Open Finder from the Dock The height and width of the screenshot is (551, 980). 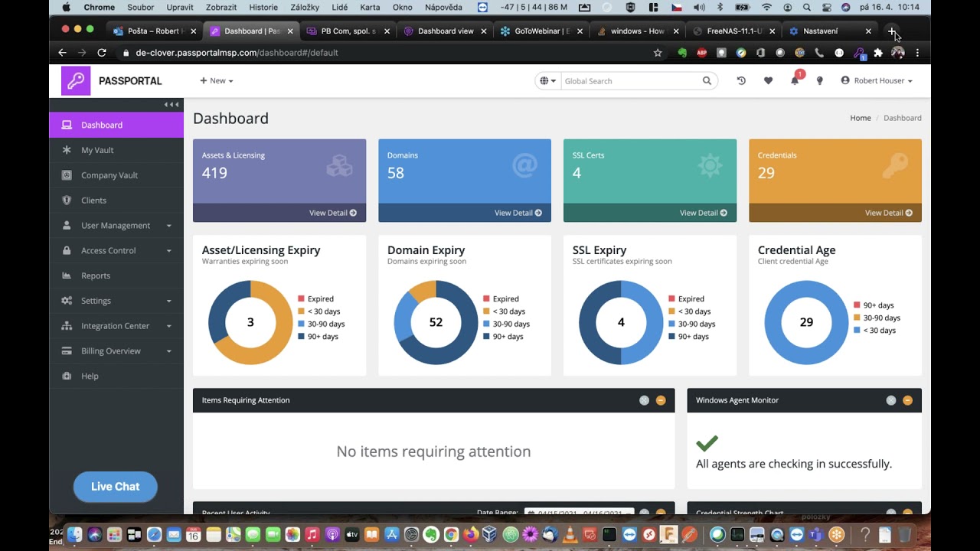(75, 535)
